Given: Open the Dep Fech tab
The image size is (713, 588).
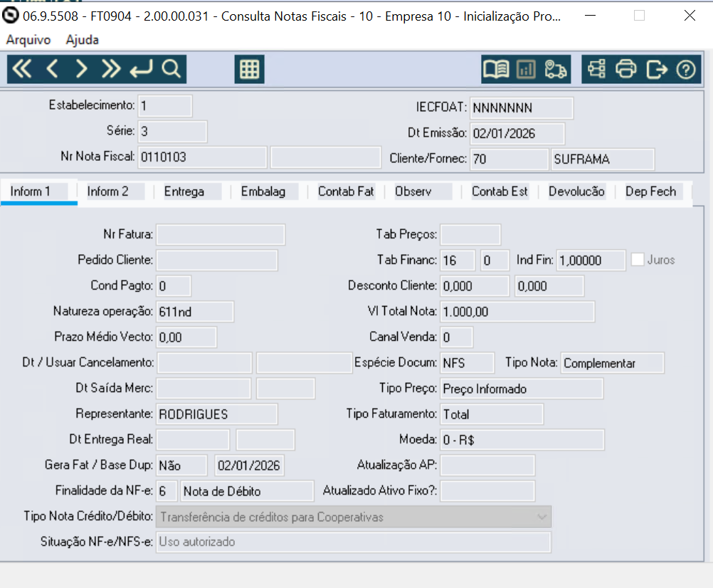Looking at the screenshot, I should tap(653, 191).
